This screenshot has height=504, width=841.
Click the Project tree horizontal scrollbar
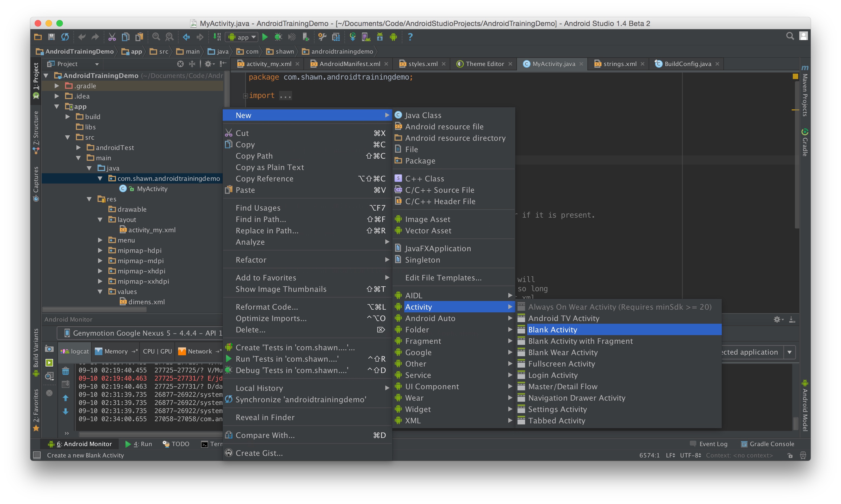click(95, 309)
